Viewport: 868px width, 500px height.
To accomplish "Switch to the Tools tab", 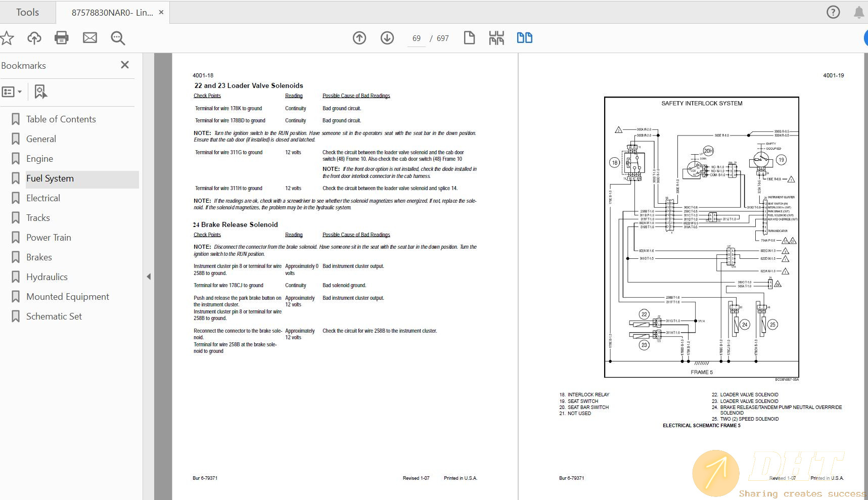I will pos(27,12).
